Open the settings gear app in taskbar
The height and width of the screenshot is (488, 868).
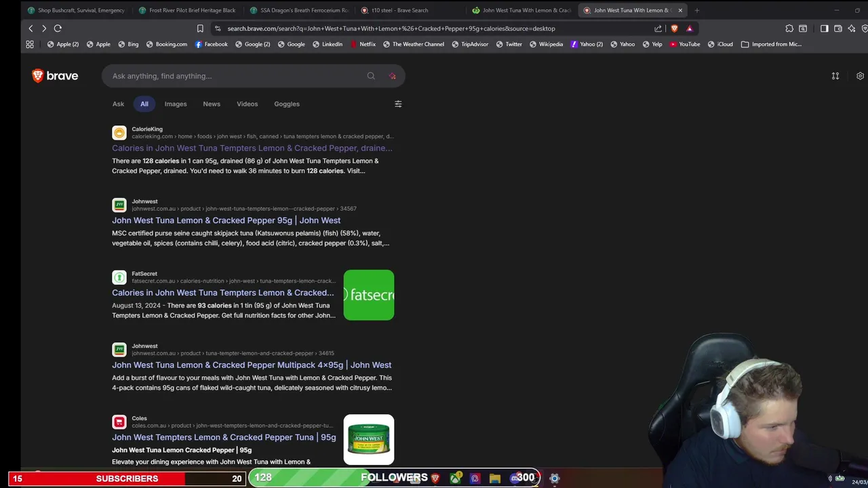click(x=554, y=478)
